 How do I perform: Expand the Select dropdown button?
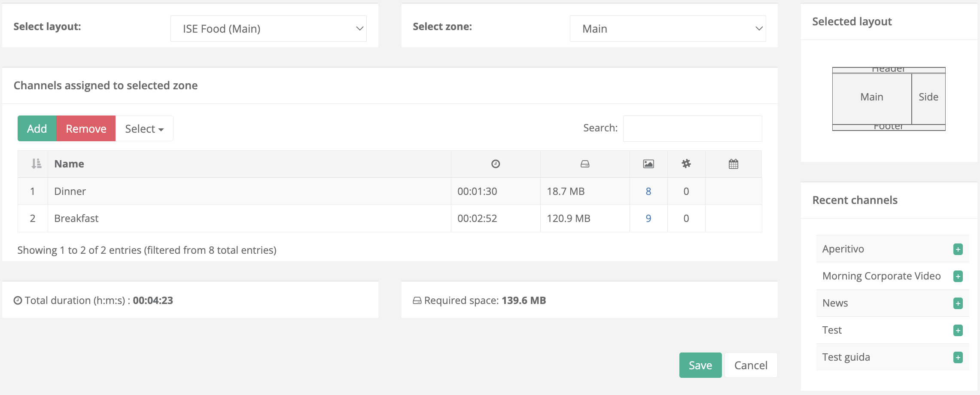144,129
